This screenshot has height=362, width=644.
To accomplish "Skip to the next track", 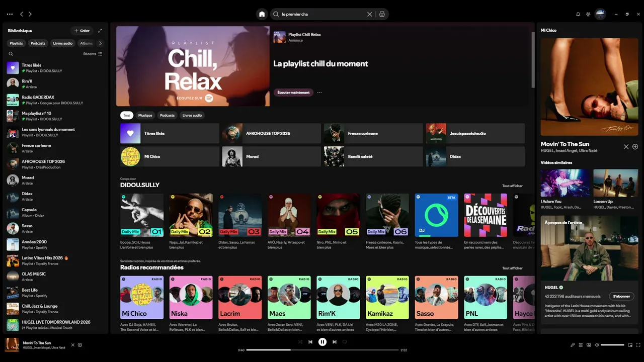I will [x=335, y=342].
